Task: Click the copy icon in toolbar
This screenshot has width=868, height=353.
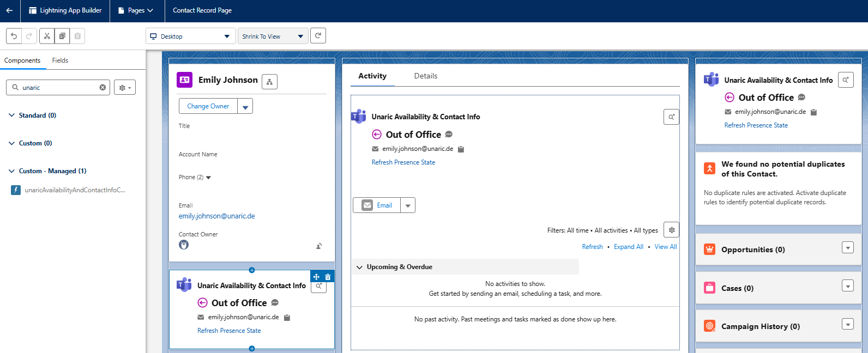Action: [62, 36]
